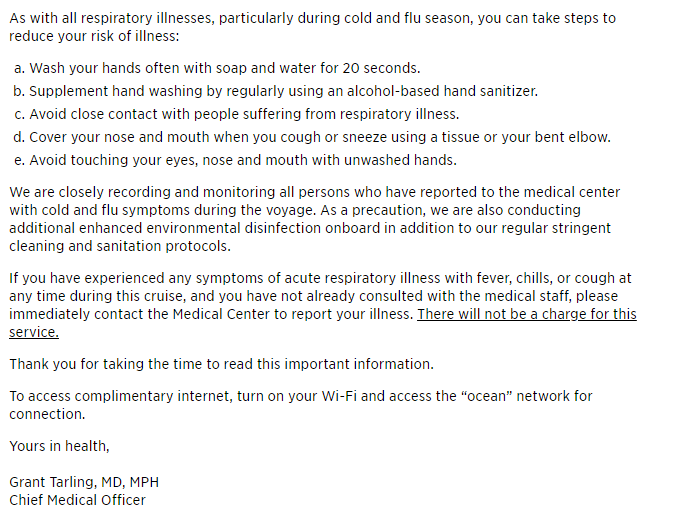
Task: Click the 'reduce your risk of illness:' line
Action: (95, 36)
